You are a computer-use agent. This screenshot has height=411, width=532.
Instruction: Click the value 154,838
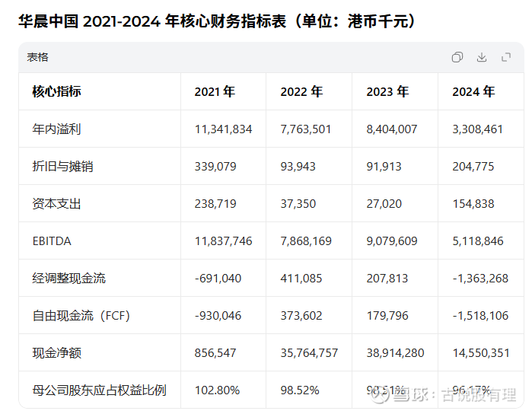(473, 204)
